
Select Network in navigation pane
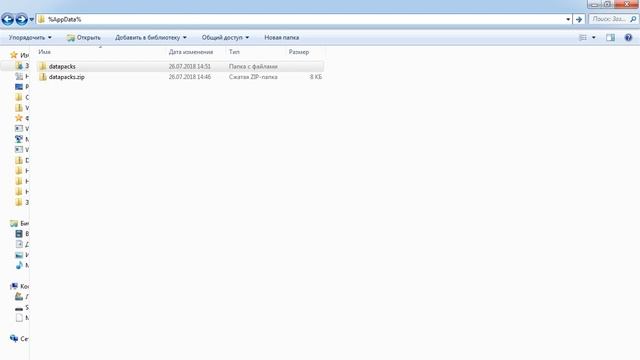tap(19, 339)
